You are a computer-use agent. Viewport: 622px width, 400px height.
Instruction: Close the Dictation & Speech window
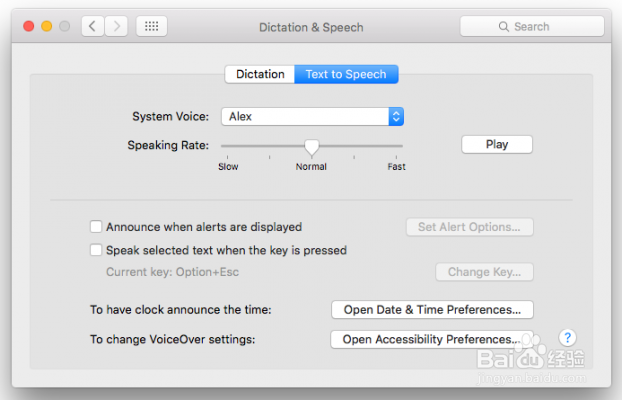(x=28, y=27)
